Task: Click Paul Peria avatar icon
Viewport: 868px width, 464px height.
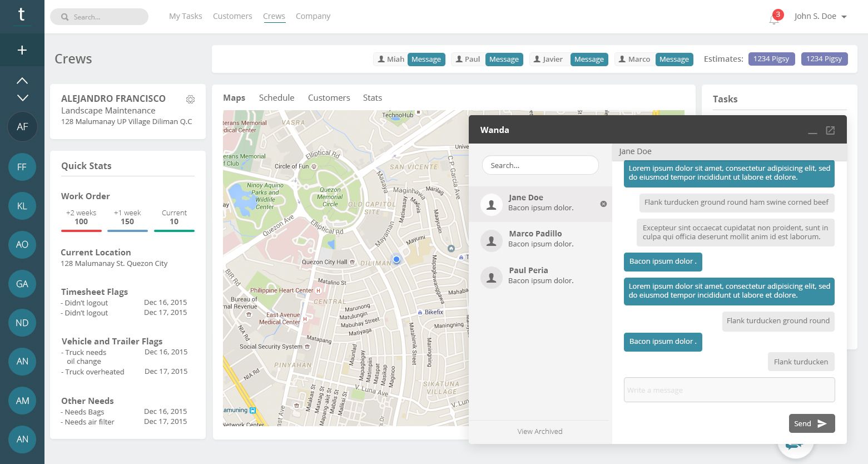Action: (x=492, y=278)
